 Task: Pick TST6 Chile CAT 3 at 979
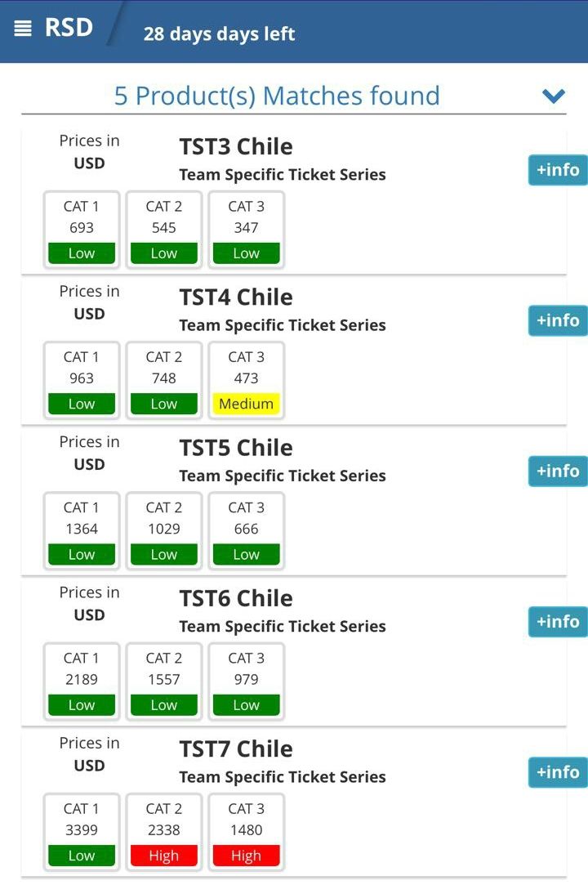[x=246, y=681]
